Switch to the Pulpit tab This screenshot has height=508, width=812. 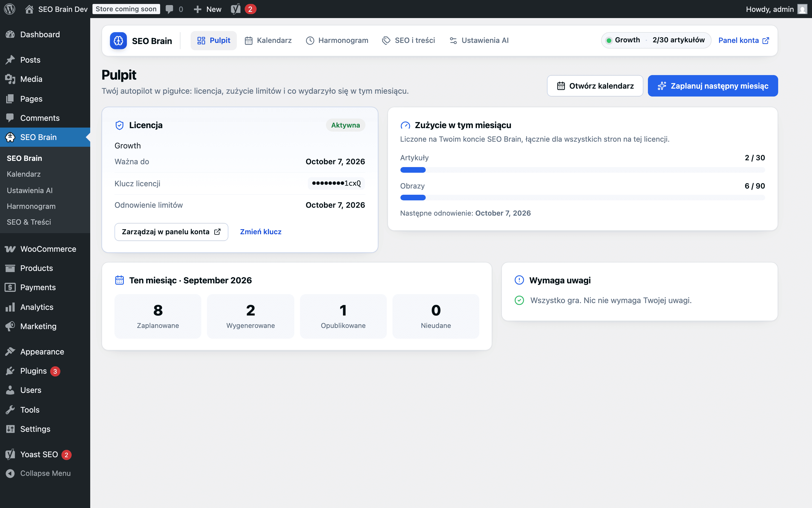(x=214, y=41)
